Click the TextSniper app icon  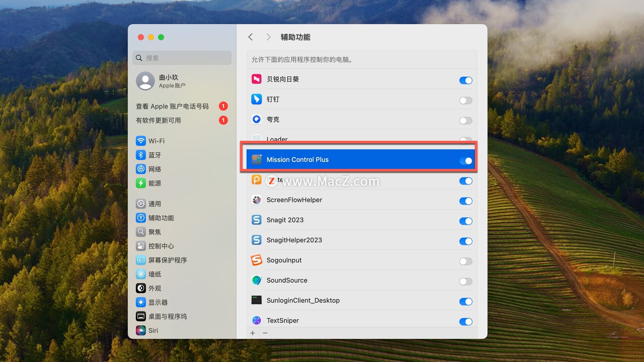pos(257,320)
